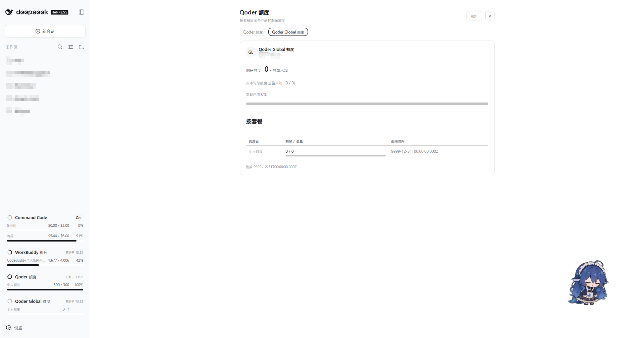This screenshot has width=644, height=338.
Task: Click the Command Code weekly progress bar
Action: tap(45, 241)
